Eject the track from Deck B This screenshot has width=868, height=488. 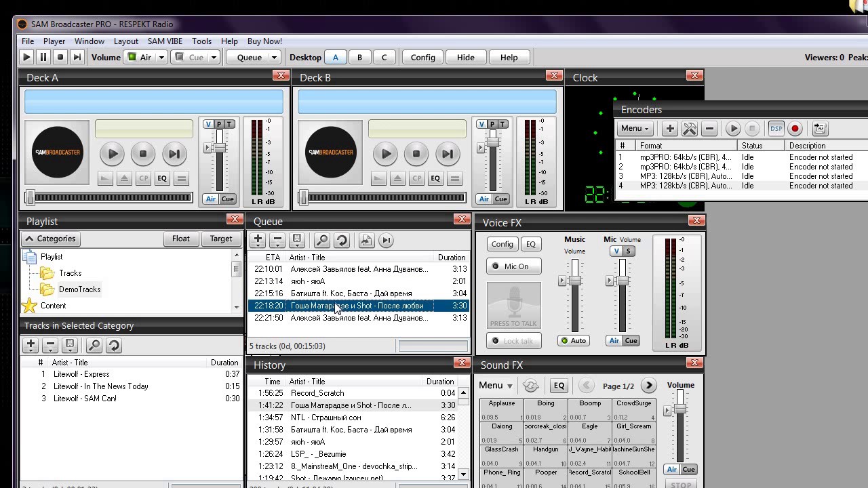pyautogui.click(x=397, y=179)
